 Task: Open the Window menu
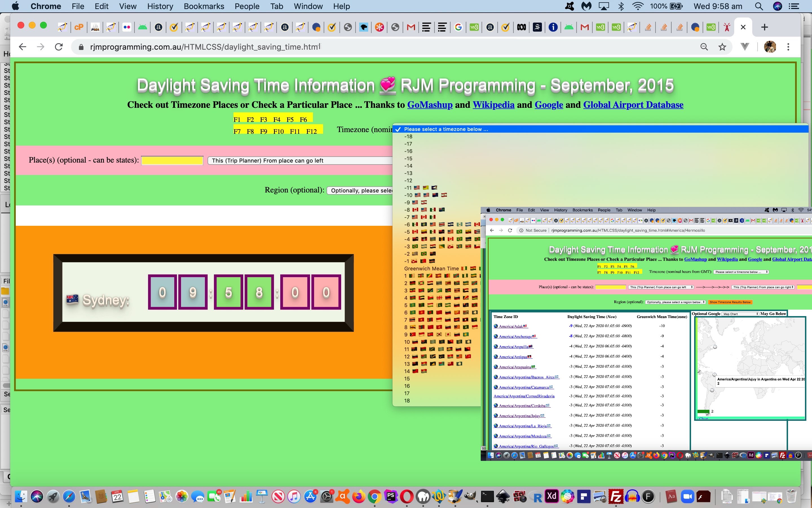coord(308,6)
